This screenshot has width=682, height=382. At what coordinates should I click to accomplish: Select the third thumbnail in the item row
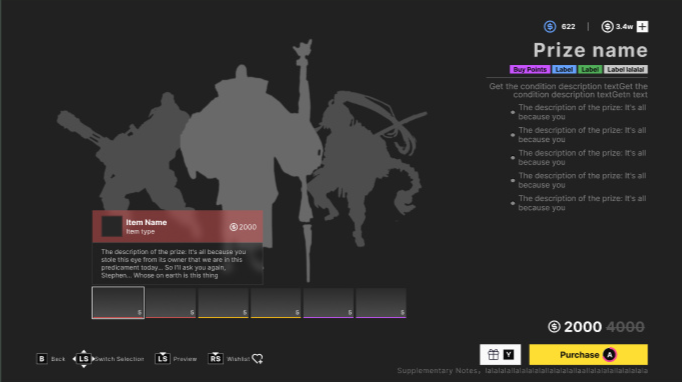click(223, 303)
